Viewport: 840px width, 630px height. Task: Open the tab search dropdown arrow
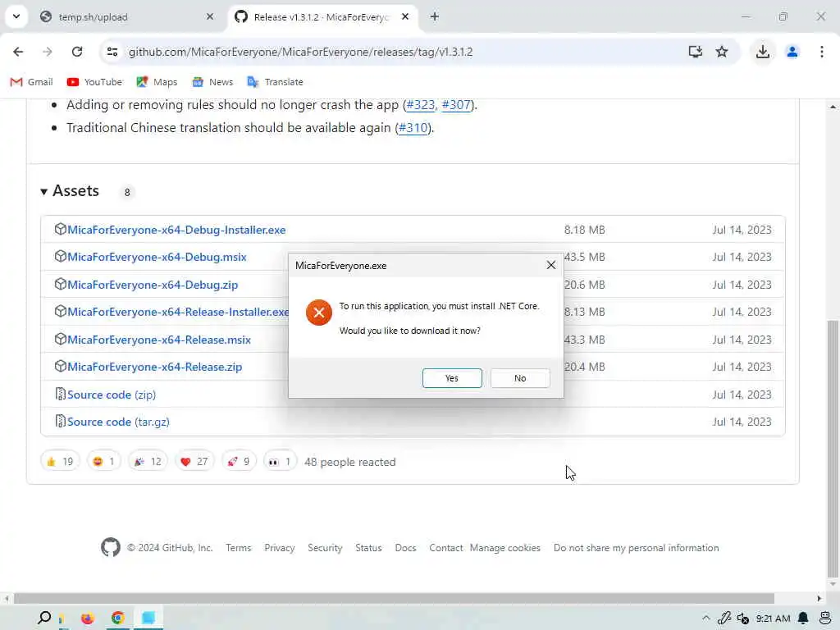point(16,16)
